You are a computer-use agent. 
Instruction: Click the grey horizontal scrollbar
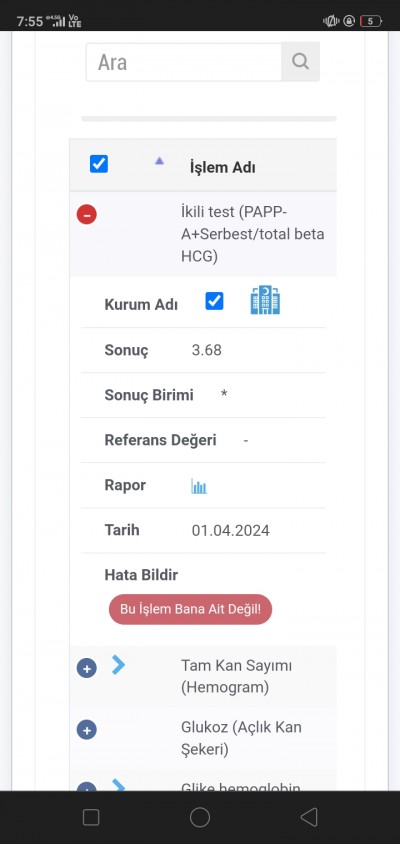(x=209, y=118)
